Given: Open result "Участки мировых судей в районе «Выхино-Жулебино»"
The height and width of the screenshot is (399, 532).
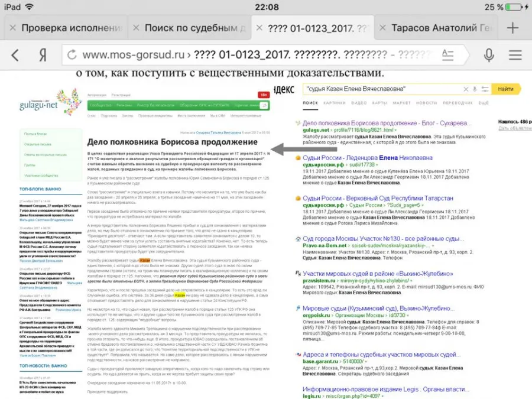Looking at the screenshot, I should (378, 274).
